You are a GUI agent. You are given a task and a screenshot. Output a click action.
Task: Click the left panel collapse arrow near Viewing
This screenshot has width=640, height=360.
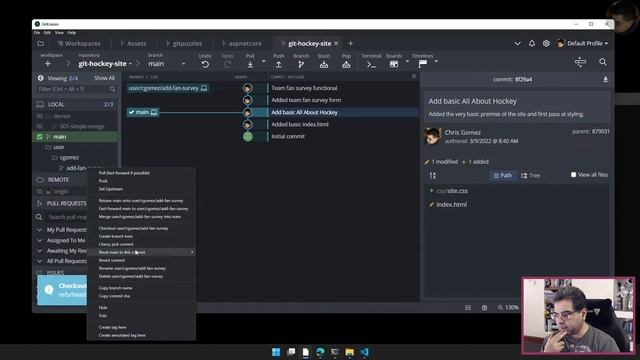tap(40, 78)
